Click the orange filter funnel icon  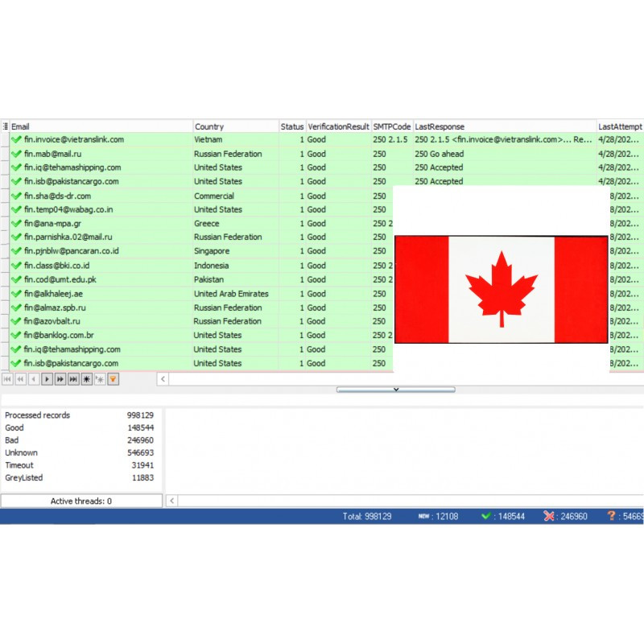(114, 378)
